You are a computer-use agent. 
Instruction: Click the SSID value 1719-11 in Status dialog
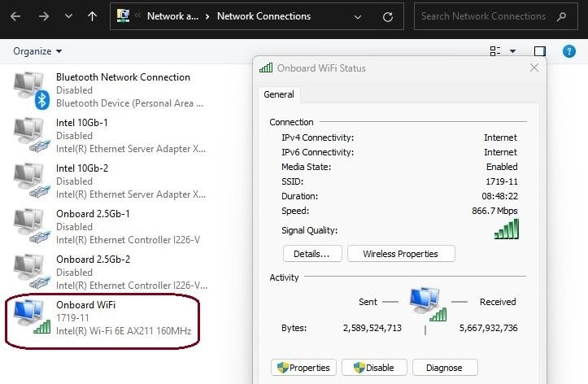coord(501,181)
